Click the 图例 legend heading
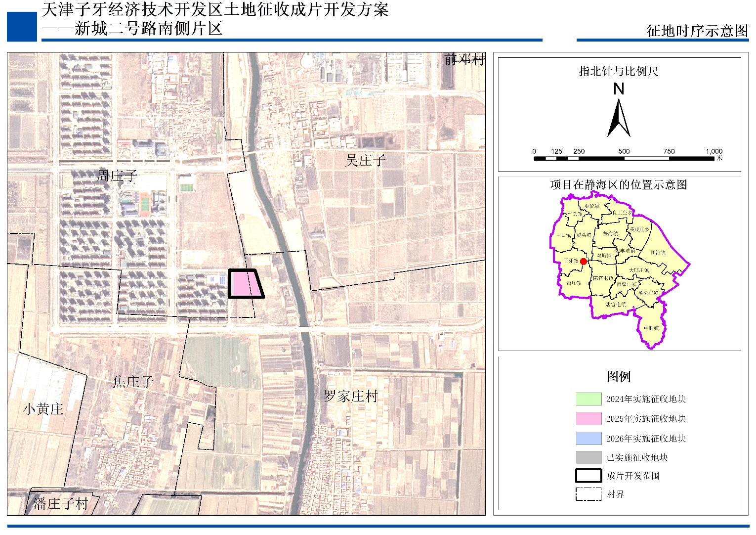Screen dimensions: 756x535 click(619, 376)
